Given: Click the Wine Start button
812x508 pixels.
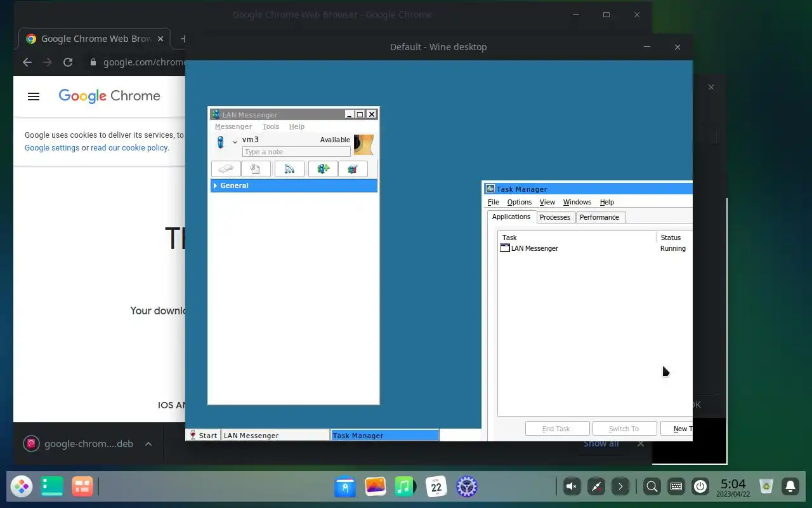Looking at the screenshot, I should [203, 436].
